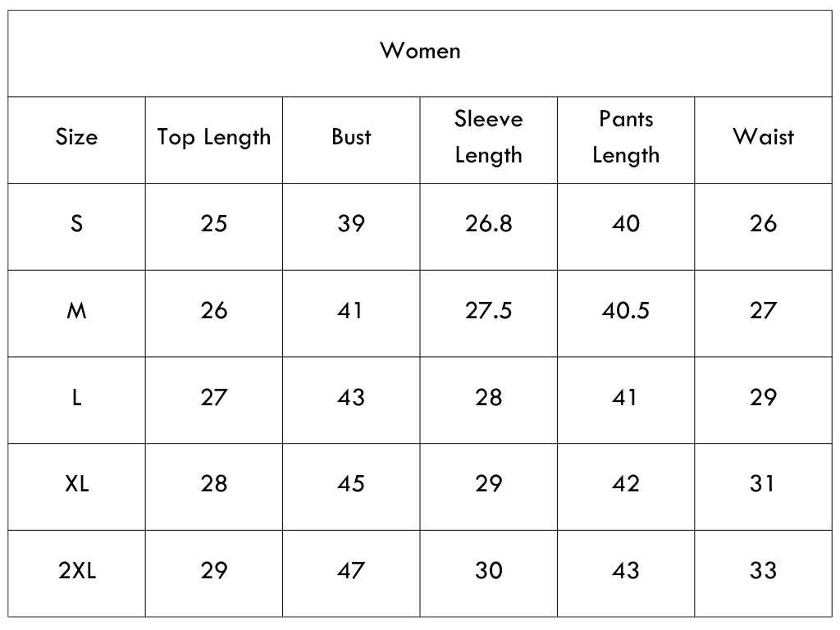The width and height of the screenshot is (840, 630).
Task: Click the Waist column header
Action: click(763, 137)
